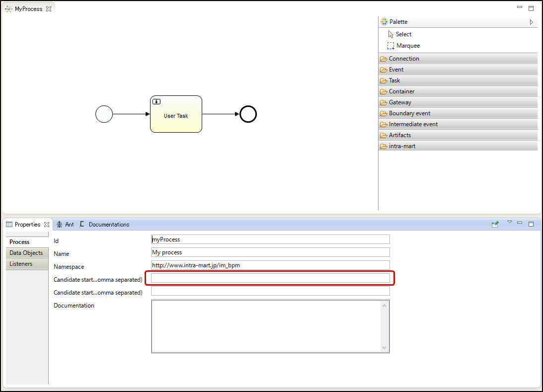The height and width of the screenshot is (392, 543).
Task: Expand the Intermediate event drawer
Action: (x=458, y=124)
